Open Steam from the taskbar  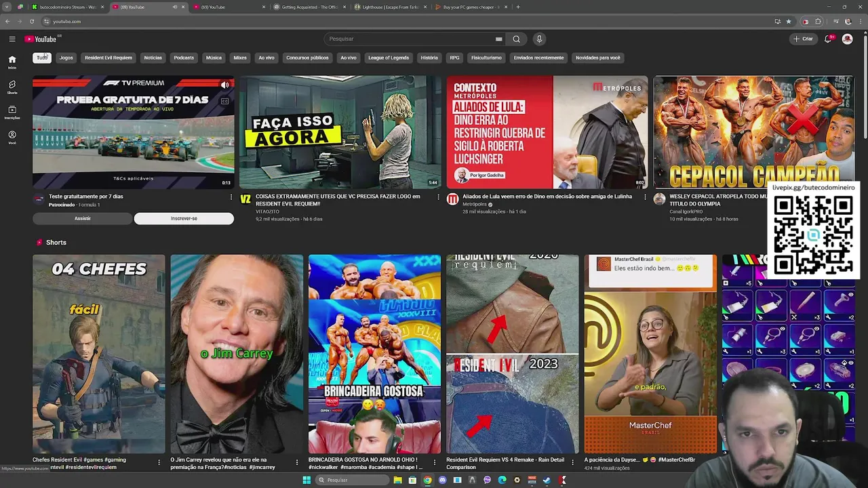pyautogui.click(x=547, y=480)
